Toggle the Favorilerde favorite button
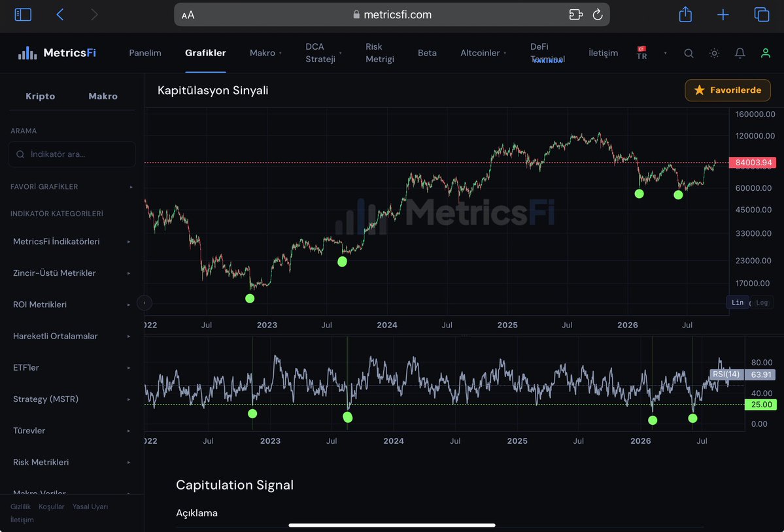The image size is (784, 532). [x=728, y=90]
